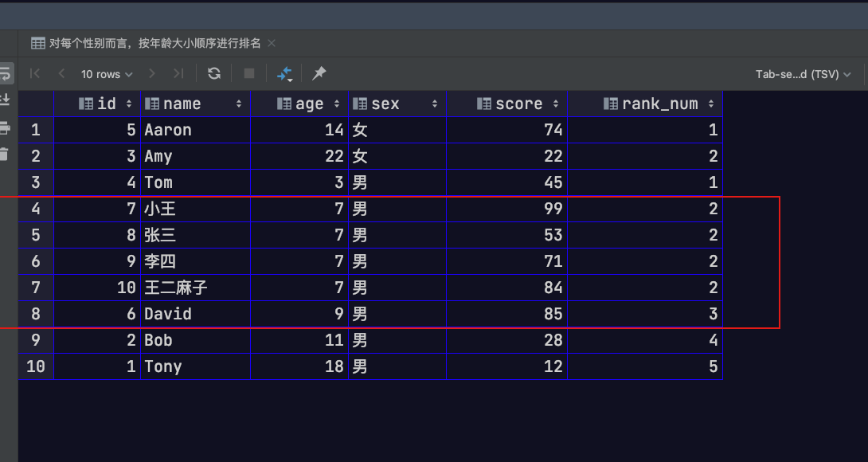868x462 pixels.
Task: Select the cell containing 王二麻子
Action: point(196,288)
